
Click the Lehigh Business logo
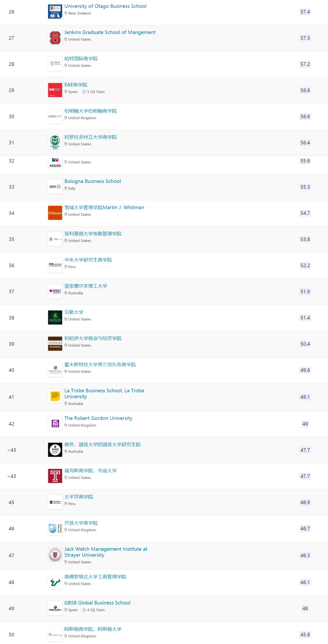[x=55, y=344]
